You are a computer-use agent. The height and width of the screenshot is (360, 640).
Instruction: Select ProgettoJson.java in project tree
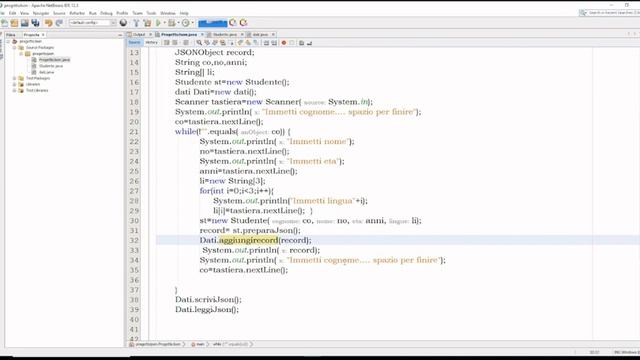(x=54, y=60)
